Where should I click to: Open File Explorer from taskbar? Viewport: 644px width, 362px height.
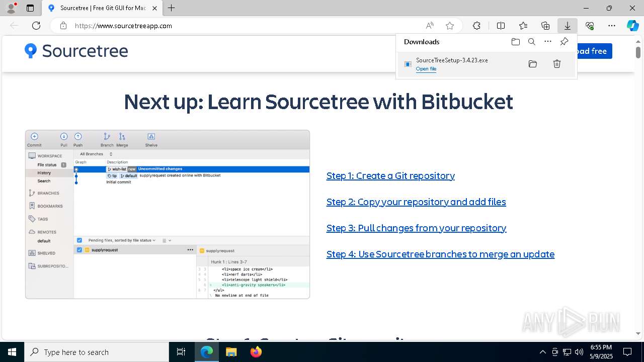coord(231,352)
